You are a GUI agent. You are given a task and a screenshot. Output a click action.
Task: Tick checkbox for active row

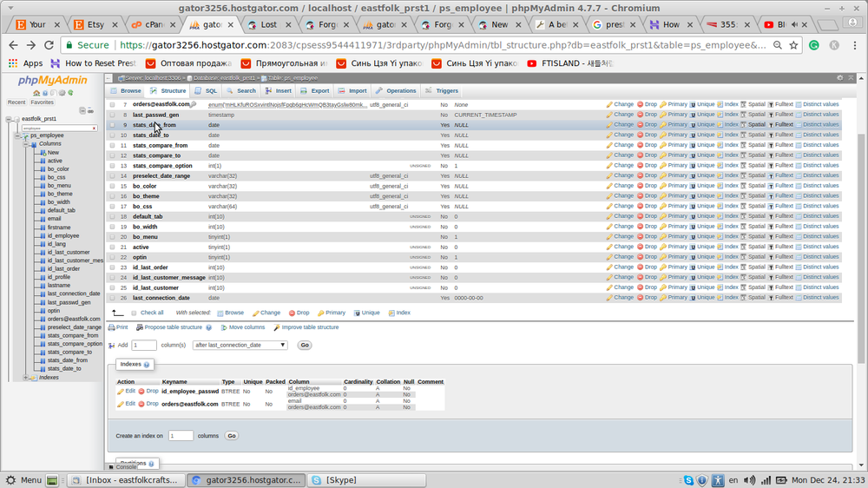(112, 247)
